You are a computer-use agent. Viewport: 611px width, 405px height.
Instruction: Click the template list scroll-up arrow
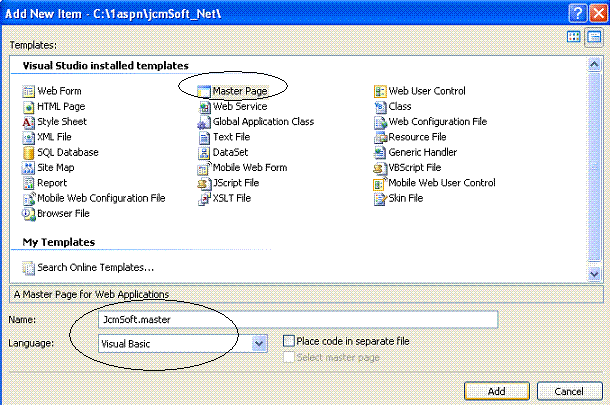594,64
